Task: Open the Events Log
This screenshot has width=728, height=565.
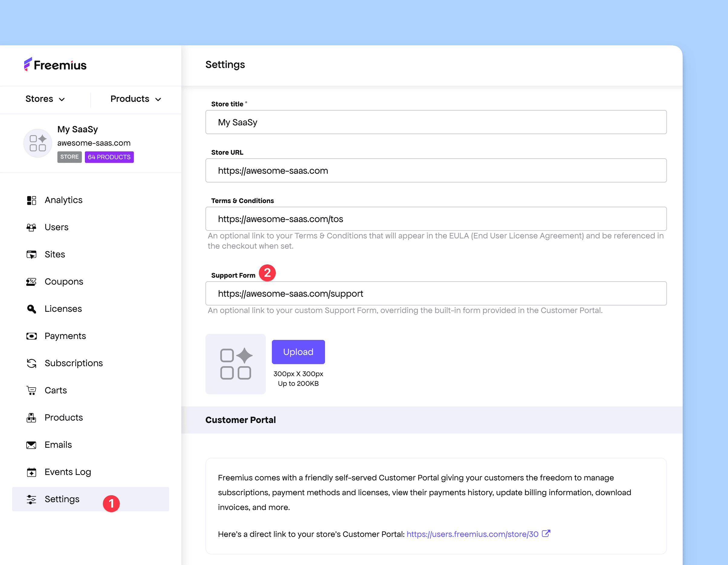Action: coord(91,472)
